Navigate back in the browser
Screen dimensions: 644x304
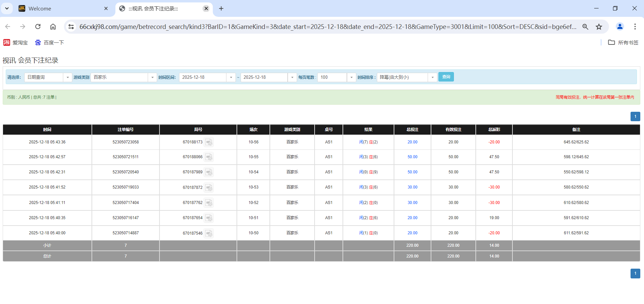(x=7, y=27)
